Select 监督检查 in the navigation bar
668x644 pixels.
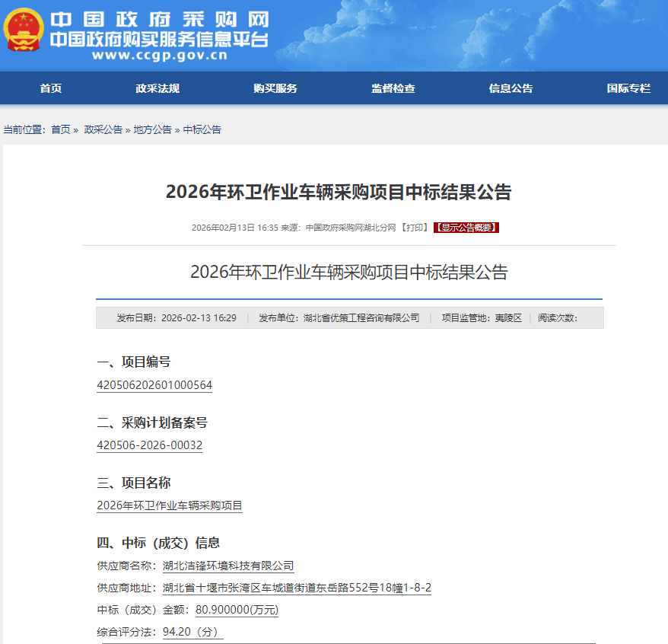393,88
